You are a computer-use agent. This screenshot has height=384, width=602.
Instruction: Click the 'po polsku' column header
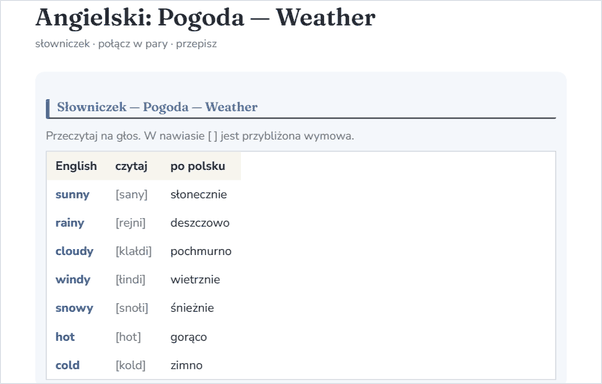coord(198,166)
